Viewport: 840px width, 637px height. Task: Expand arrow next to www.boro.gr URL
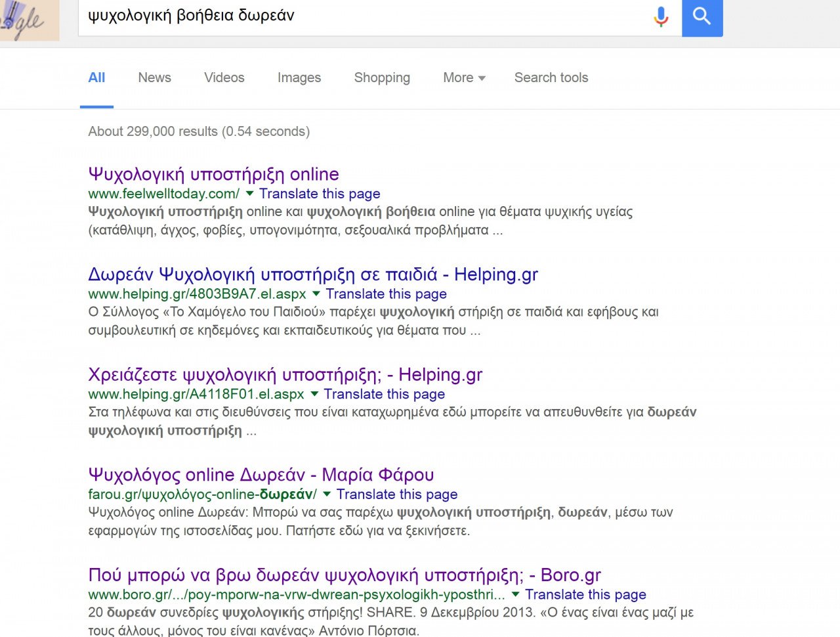(515, 594)
